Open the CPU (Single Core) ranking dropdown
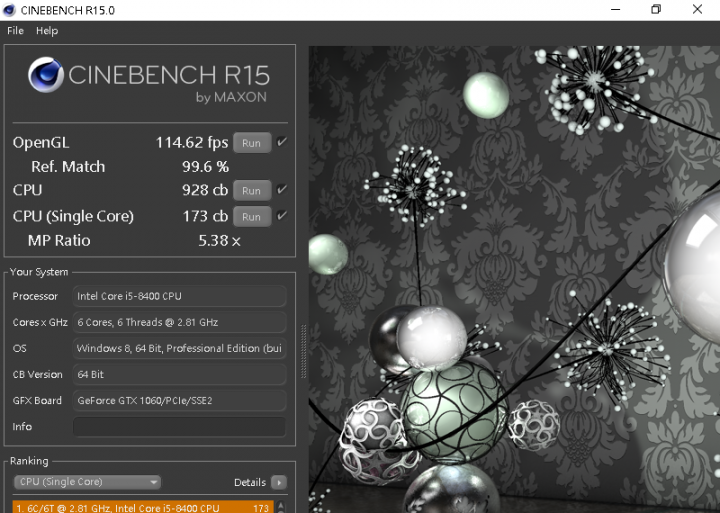The width and height of the screenshot is (720, 513). (87, 482)
